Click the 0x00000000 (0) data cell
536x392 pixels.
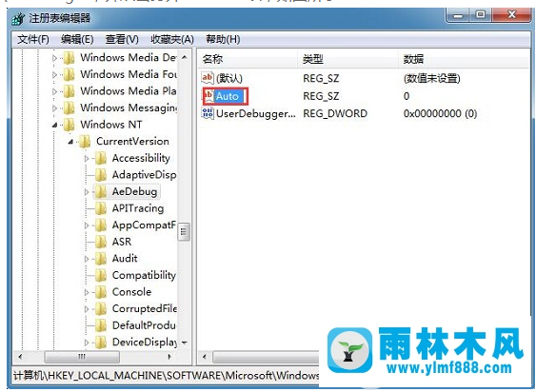point(440,113)
